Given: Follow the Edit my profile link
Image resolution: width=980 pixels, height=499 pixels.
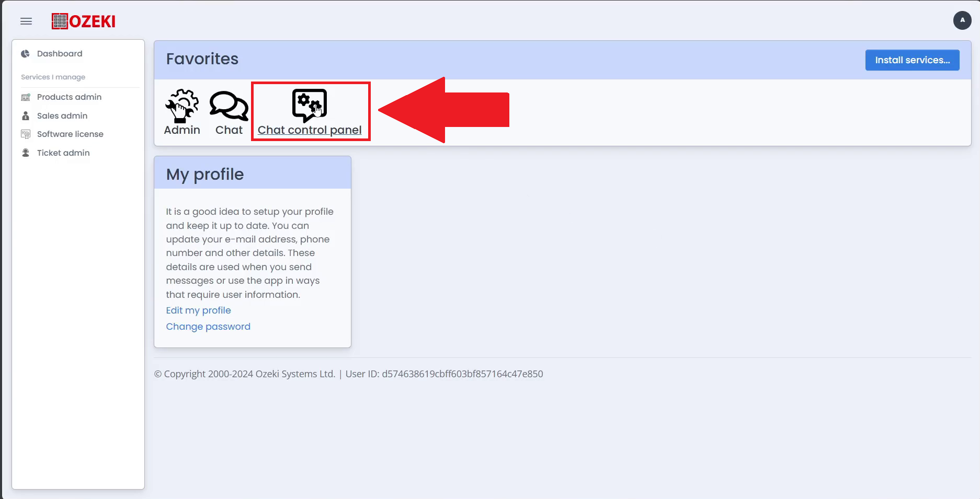Looking at the screenshot, I should pos(198,310).
